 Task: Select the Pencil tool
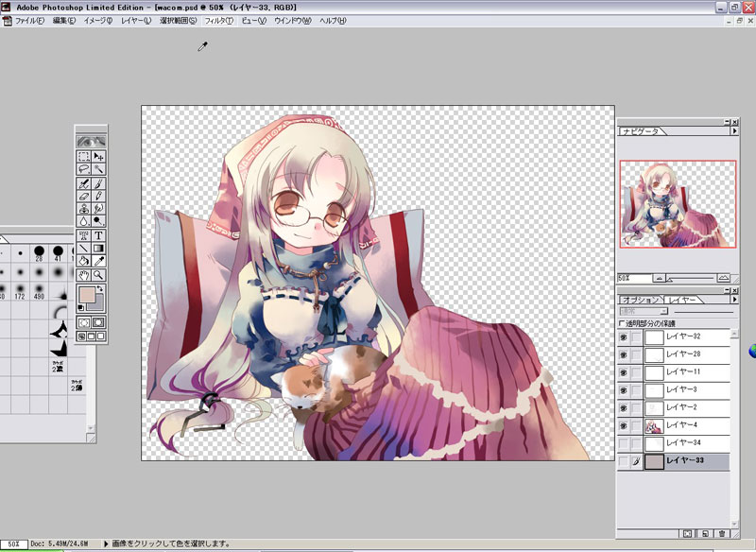click(x=98, y=197)
